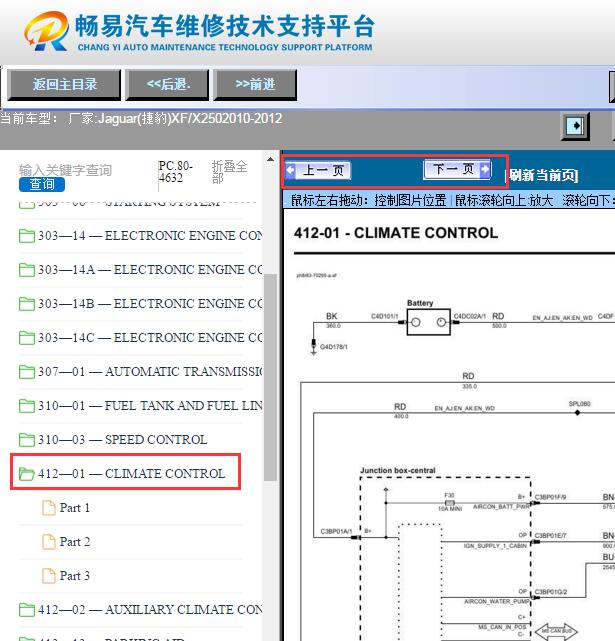Click the C3BP01F/9 connector label
This screenshot has height=641, width=615.
point(550,497)
